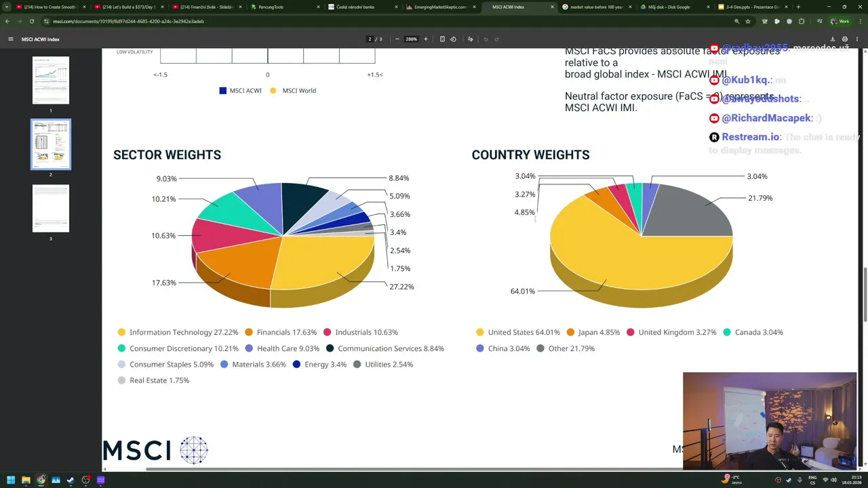Click the MSCI World legend label
This screenshot has height=488, width=868.
(299, 91)
